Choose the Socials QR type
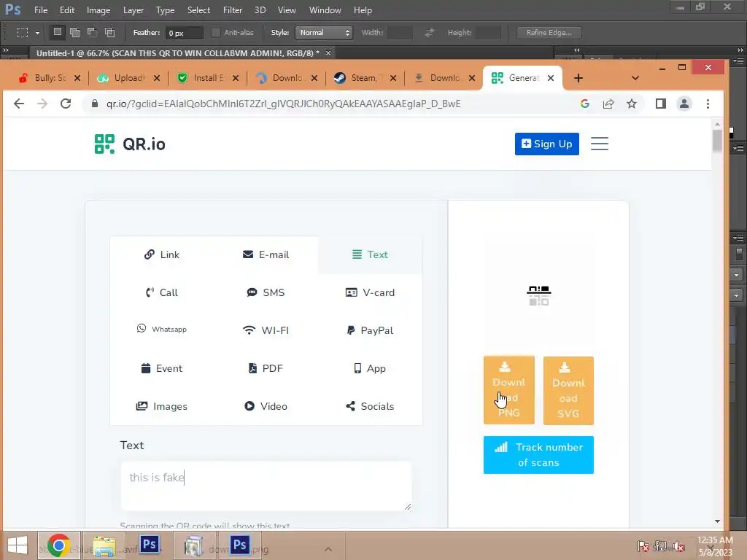The height and width of the screenshot is (560, 747). [370, 406]
